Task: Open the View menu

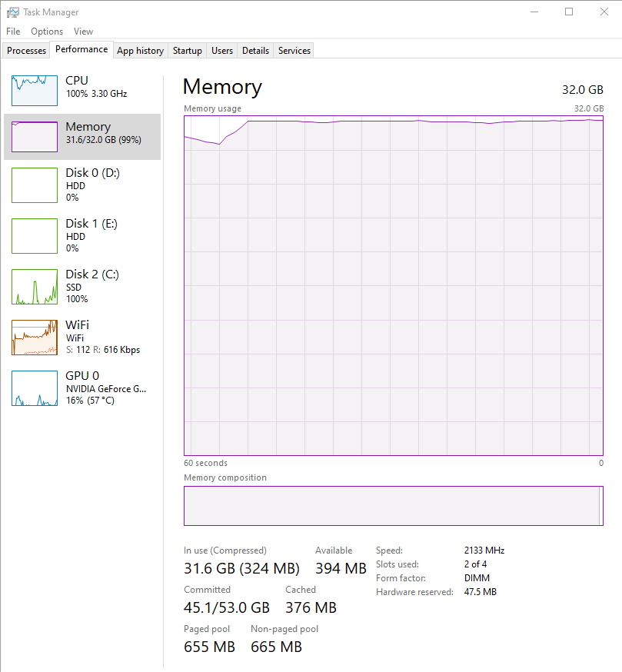Action: 83,32
